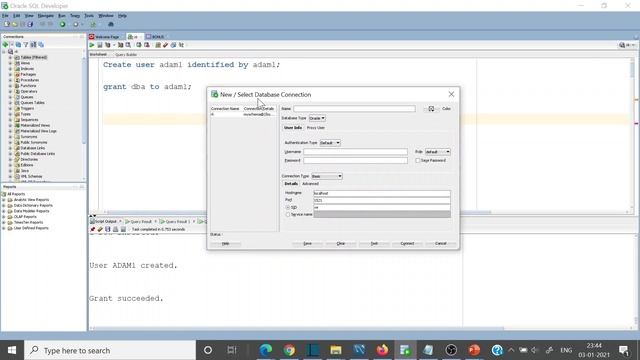This screenshot has height=360, width=640.
Task: Click the red pin icon in Script Output
Action: [93, 229]
